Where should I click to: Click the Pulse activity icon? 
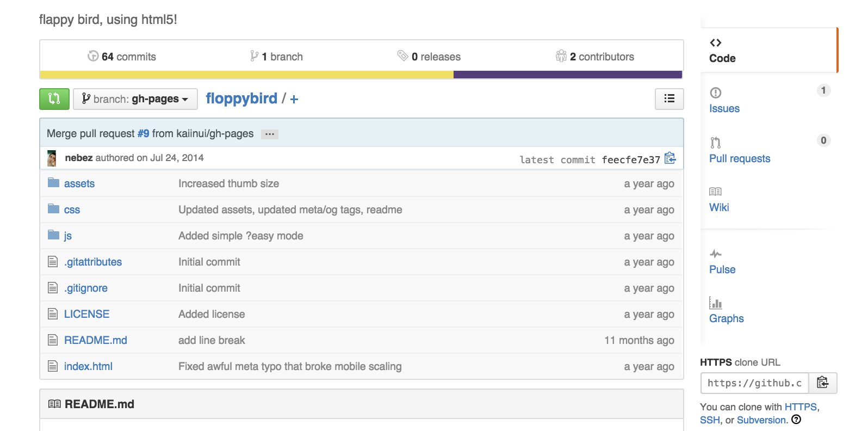tap(716, 254)
